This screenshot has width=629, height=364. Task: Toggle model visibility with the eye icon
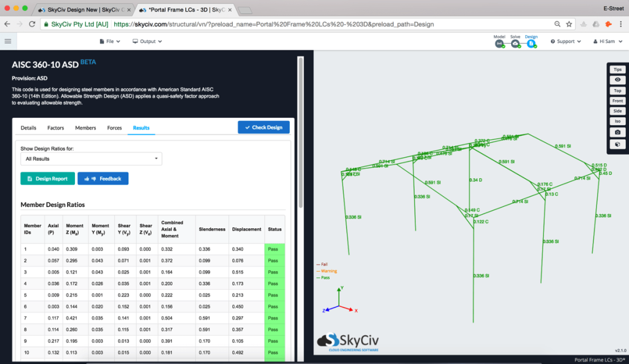pyautogui.click(x=617, y=79)
